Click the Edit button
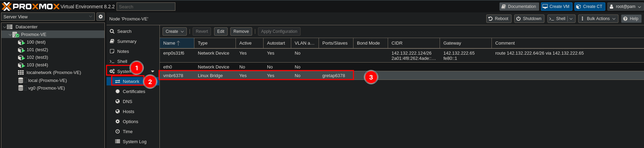This screenshot has height=148, width=644. (221, 31)
